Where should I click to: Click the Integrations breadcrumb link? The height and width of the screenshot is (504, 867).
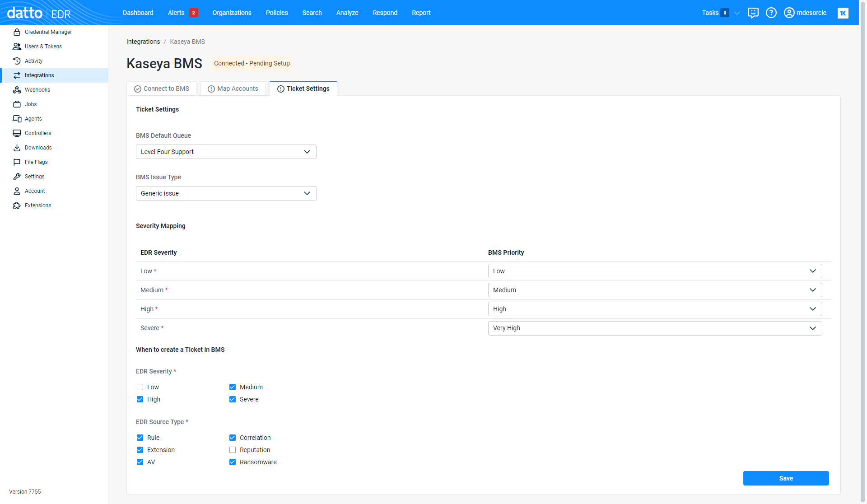click(x=143, y=42)
